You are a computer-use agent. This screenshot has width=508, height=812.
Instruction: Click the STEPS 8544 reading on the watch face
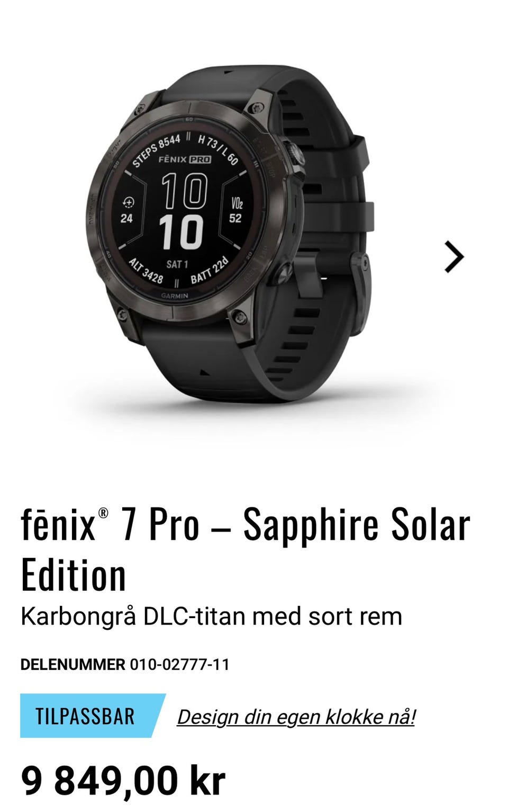tap(156, 150)
